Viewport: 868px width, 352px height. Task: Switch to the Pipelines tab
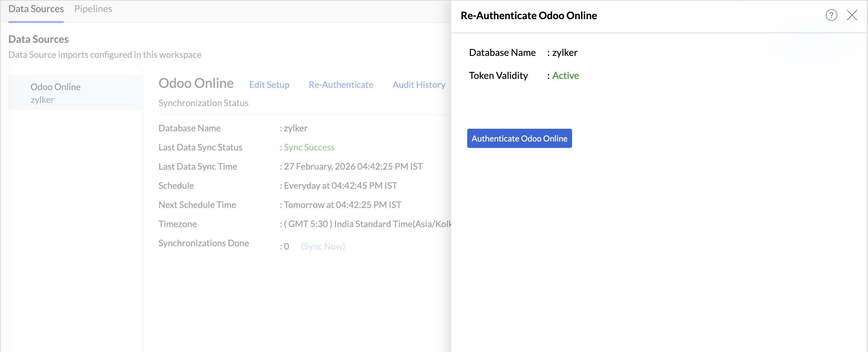coord(93,9)
